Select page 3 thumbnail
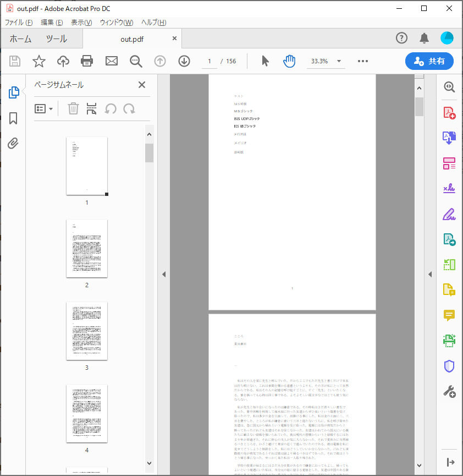463x476 pixels. 87,331
